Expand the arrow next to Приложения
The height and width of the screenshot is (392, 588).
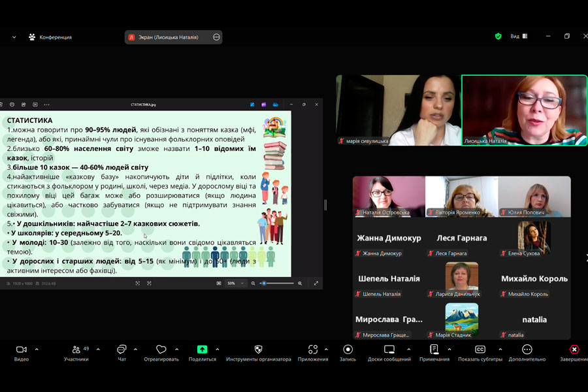coord(326,350)
